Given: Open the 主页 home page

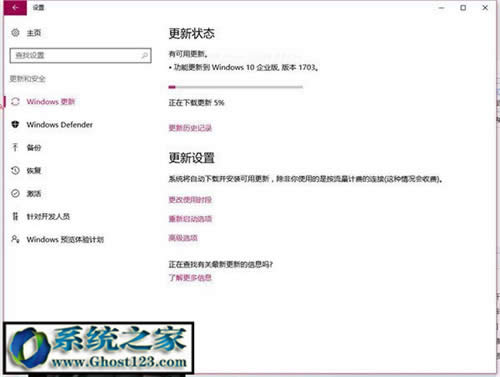Looking at the screenshot, I should [34, 33].
